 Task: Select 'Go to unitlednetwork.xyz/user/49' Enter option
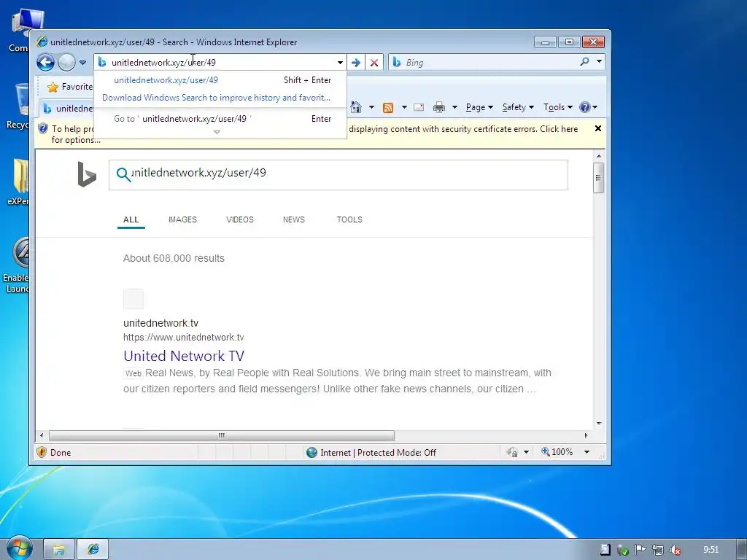(x=222, y=119)
